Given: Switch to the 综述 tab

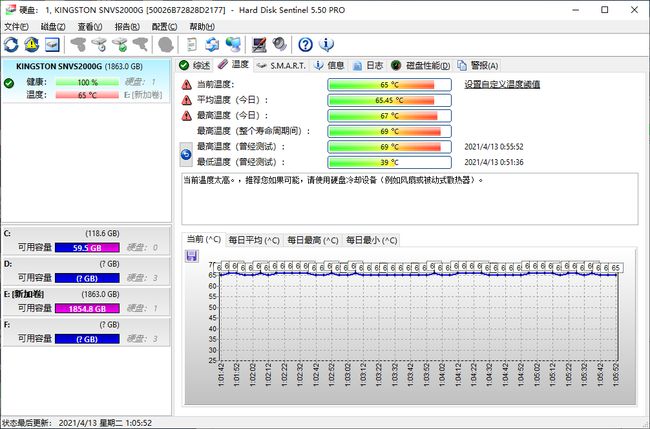Looking at the screenshot, I should pyautogui.click(x=195, y=65).
